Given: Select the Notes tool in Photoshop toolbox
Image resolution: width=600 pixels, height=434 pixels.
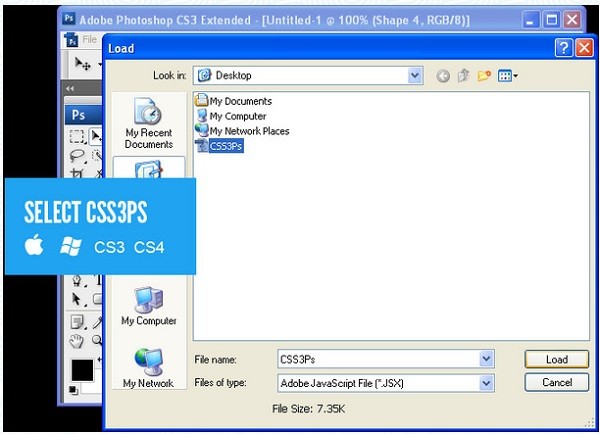Looking at the screenshot, I should [78, 322].
